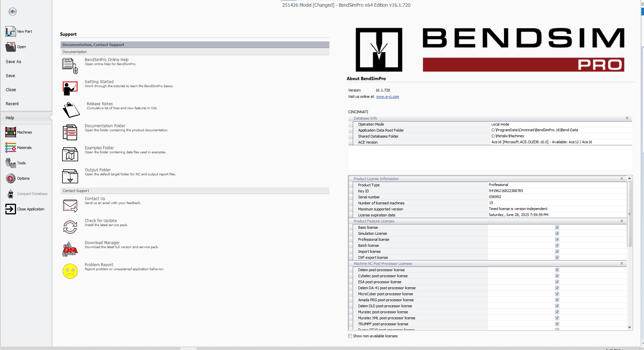This screenshot has width=644, height=350.
Task: Click the Download Manager title link
Action: click(x=102, y=243)
